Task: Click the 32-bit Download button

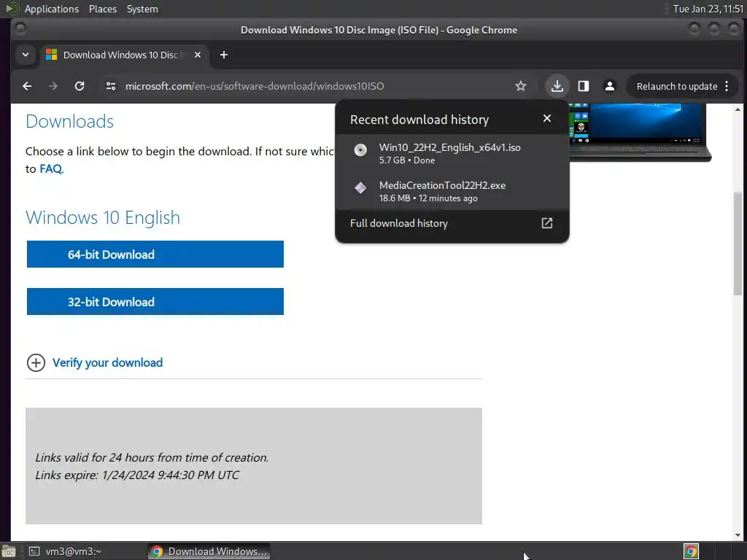Action: 155,301
